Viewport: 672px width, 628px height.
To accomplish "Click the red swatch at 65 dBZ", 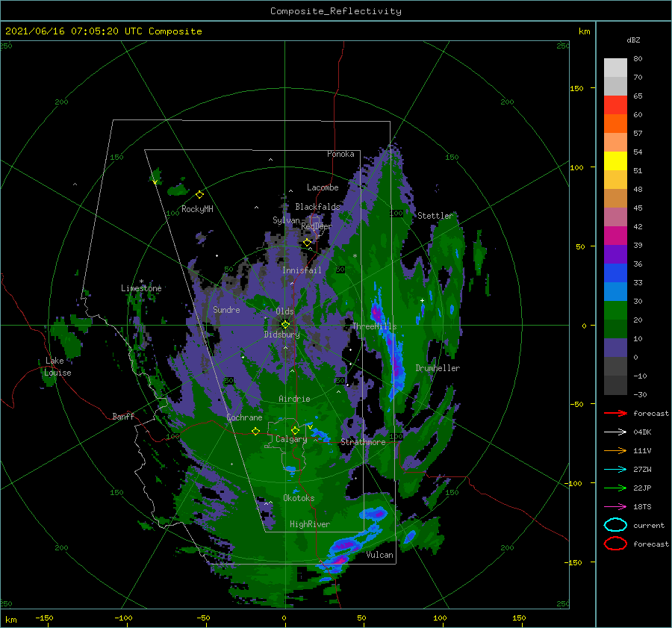I will click(615, 105).
